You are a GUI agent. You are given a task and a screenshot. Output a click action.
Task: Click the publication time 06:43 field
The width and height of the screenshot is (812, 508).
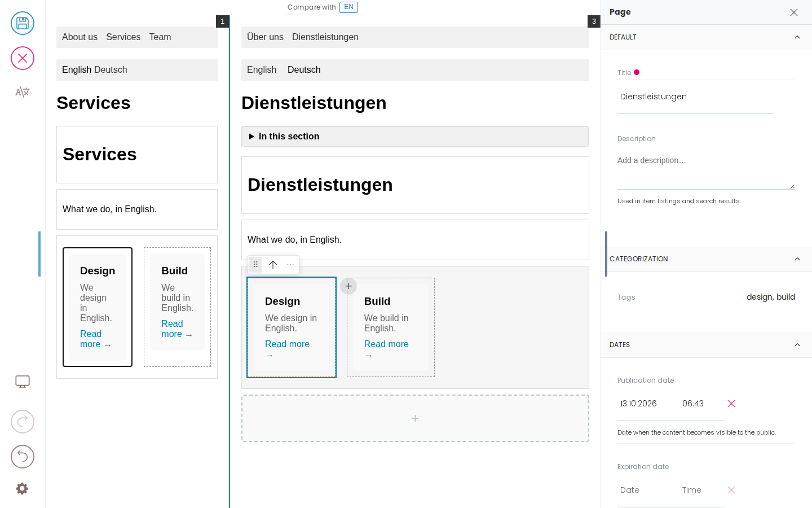701,404
